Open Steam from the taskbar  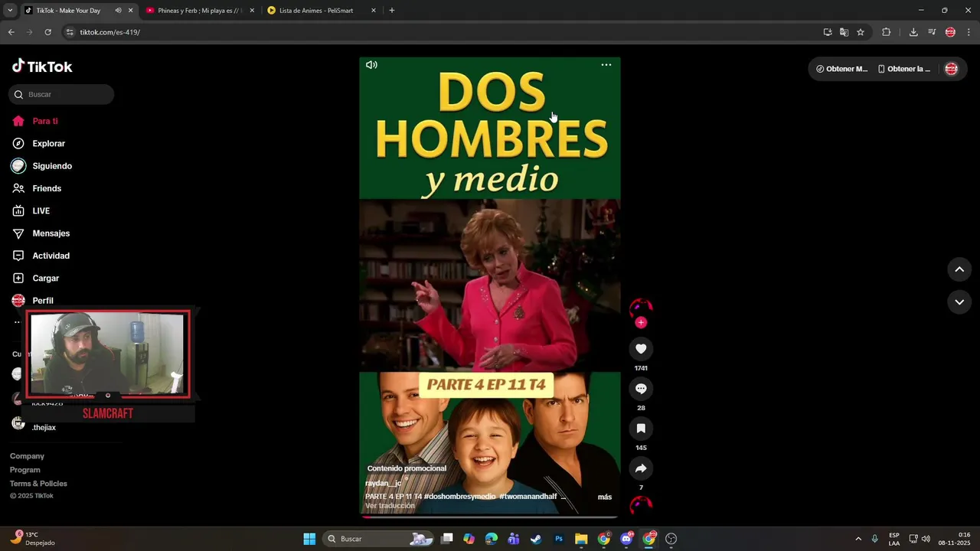(536, 539)
